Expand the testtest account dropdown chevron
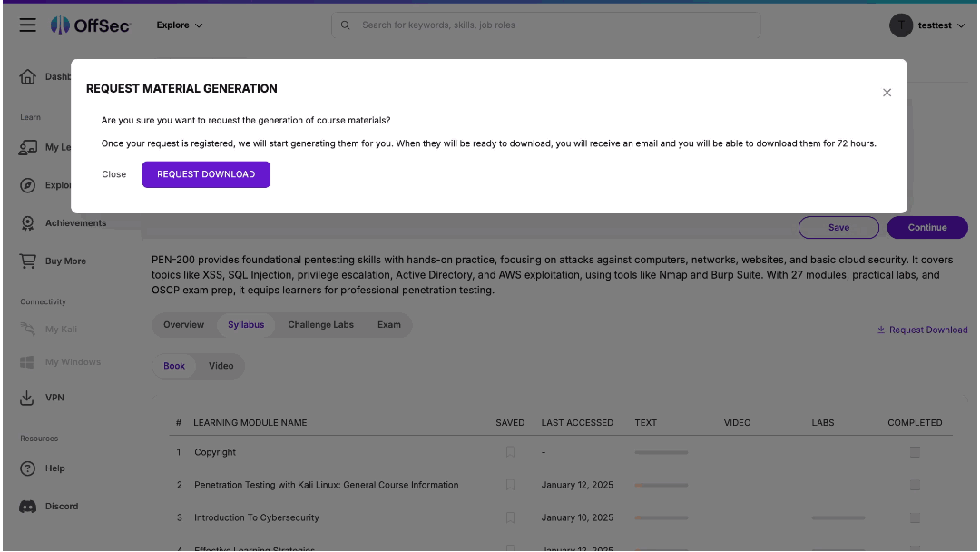 (961, 25)
